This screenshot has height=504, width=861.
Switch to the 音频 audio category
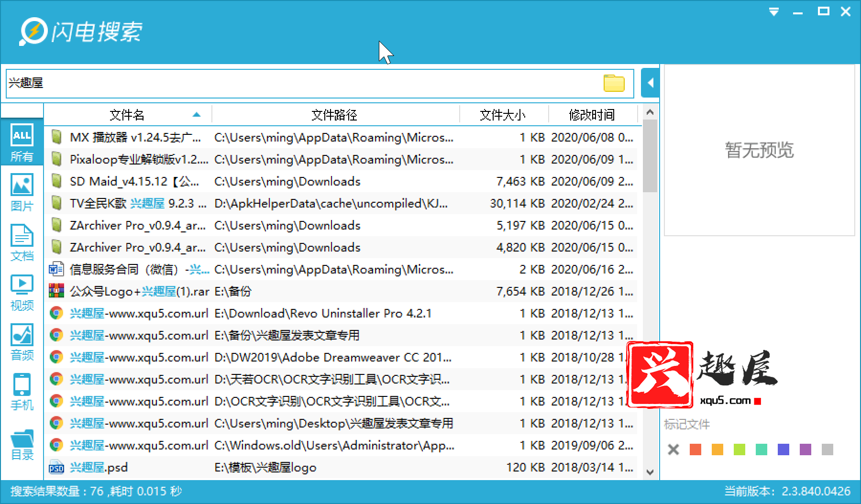[x=22, y=341]
